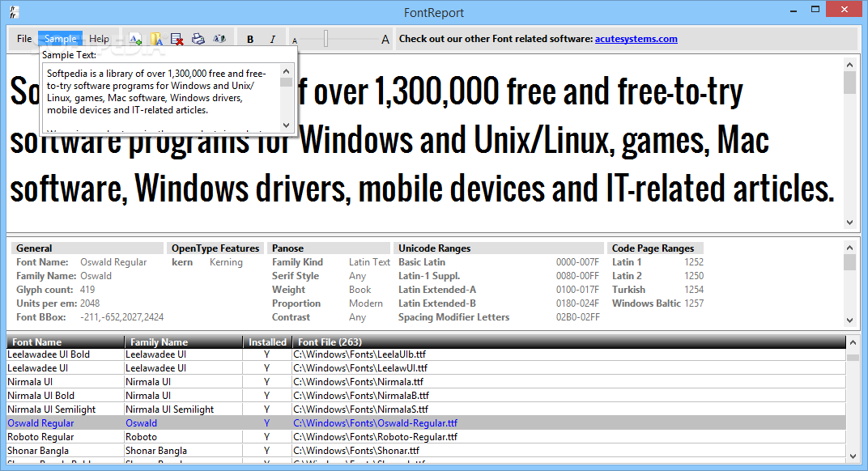Click the font size slider handle
This screenshot has width=868, height=471.
click(326, 39)
